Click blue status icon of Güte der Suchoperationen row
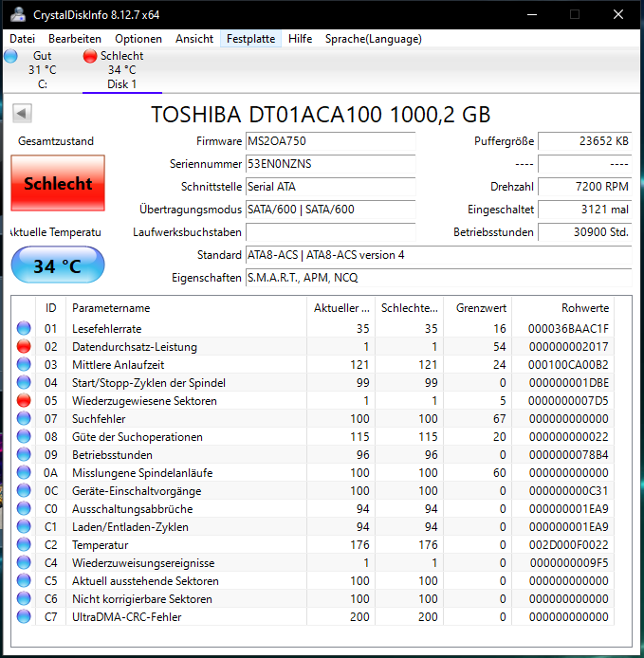Viewport: 644px width, 658px height. pyautogui.click(x=24, y=436)
